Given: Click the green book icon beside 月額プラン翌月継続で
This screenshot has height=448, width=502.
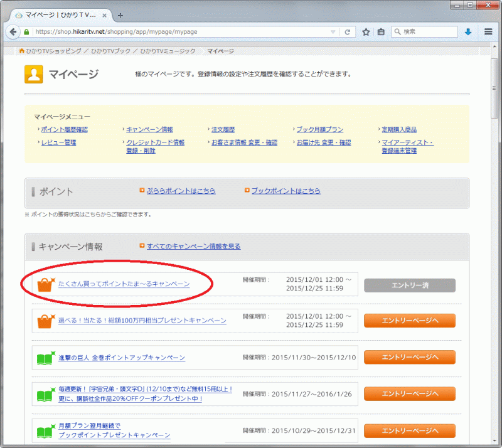Looking at the screenshot, I should tap(46, 431).
